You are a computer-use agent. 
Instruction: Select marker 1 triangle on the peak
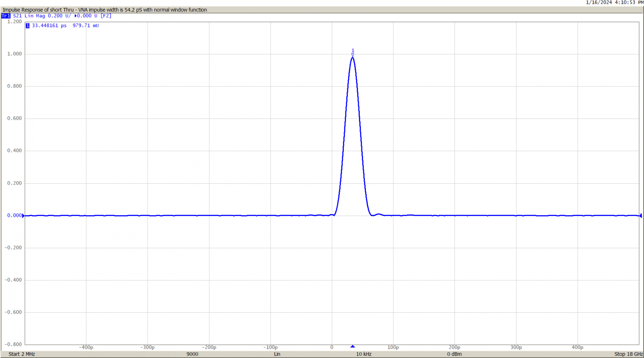coord(353,54)
